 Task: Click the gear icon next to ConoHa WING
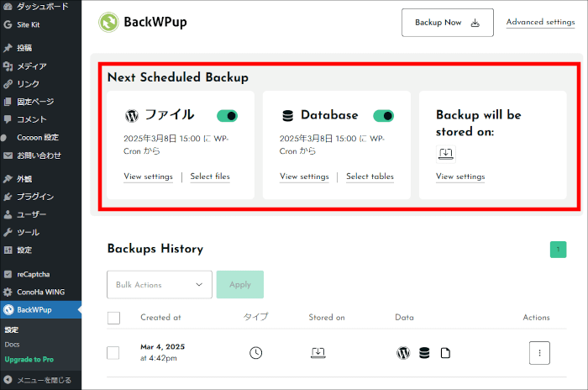click(x=8, y=292)
